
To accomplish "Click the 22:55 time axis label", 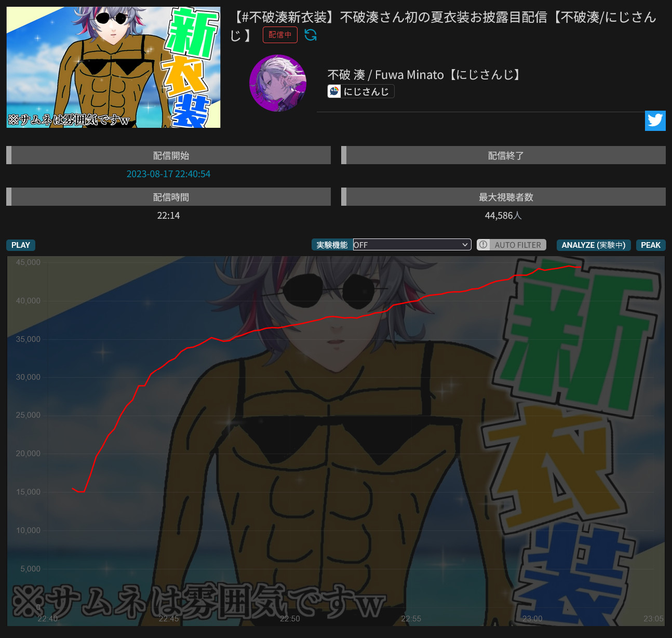I will click(x=411, y=619).
